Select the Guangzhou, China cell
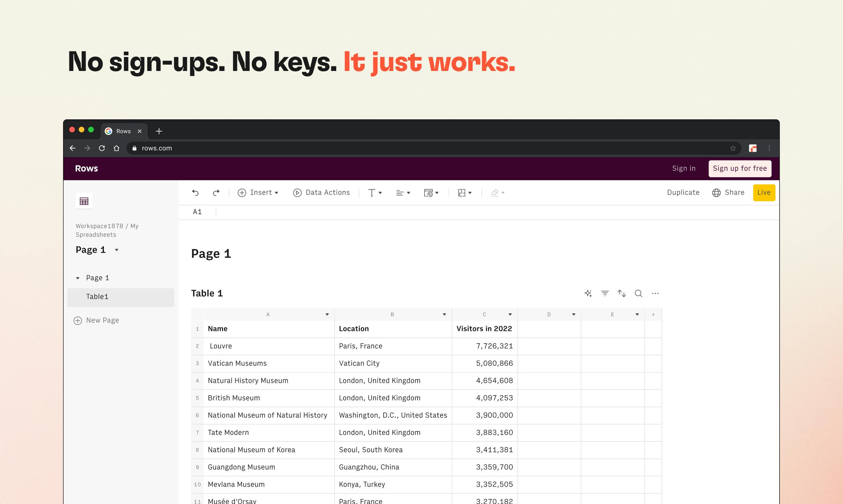Screen dimensions: 843x504 pyautogui.click(x=393, y=467)
